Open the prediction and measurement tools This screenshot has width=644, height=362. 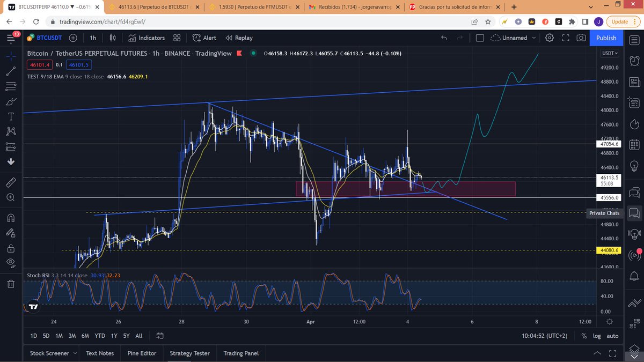[x=11, y=146]
